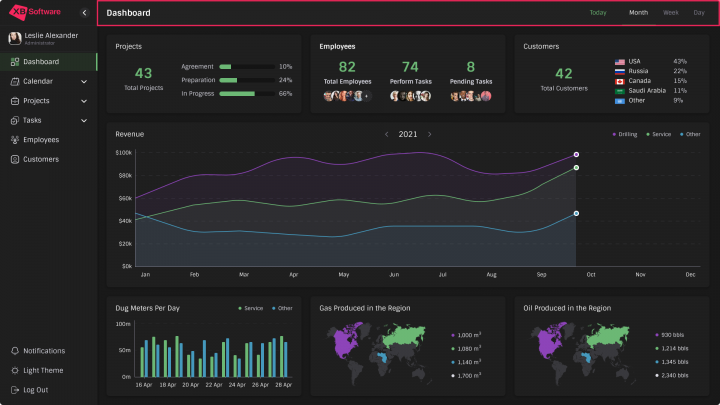Click the Dashboard icon in sidebar
The width and height of the screenshot is (720, 405).
point(15,62)
